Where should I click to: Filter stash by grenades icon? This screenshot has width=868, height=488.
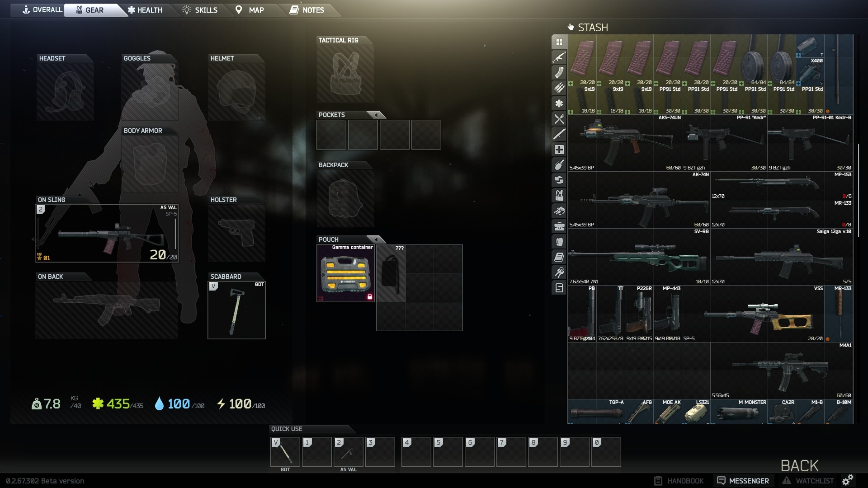559,165
